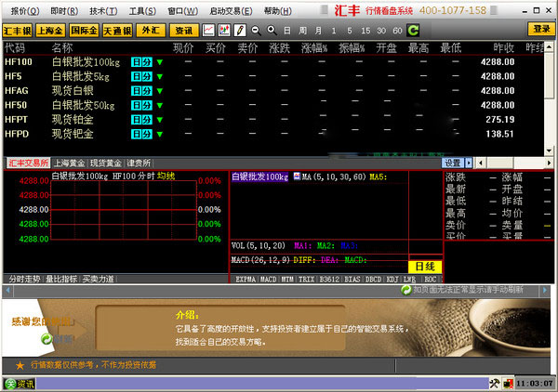Click the 外汇 forex button
The height and width of the screenshot is (392, 558).
149,30
